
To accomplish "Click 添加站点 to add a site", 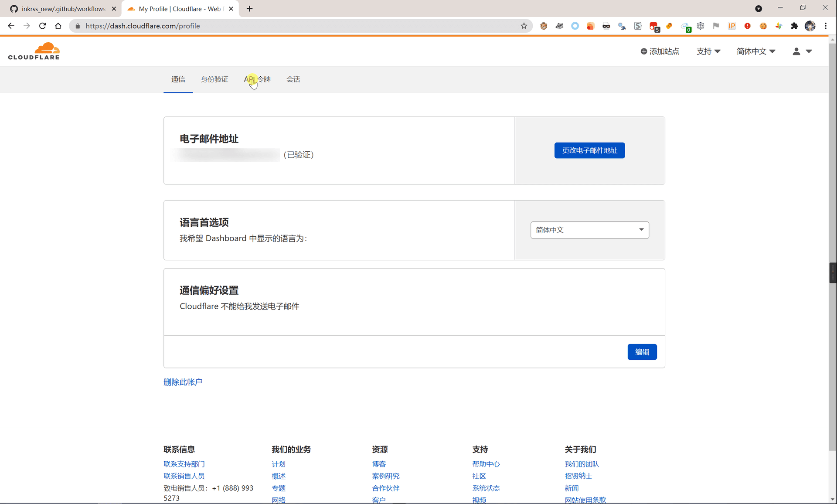I will click(660, 51).
